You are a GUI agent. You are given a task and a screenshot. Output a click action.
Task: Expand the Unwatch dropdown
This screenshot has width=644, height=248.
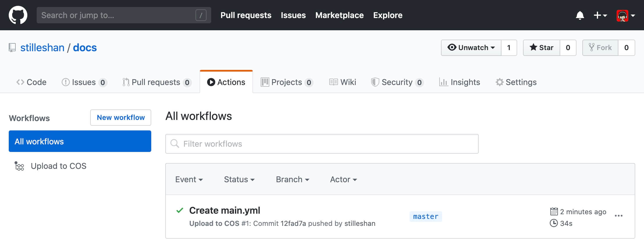pyautogui.click(x=471, y=47)
